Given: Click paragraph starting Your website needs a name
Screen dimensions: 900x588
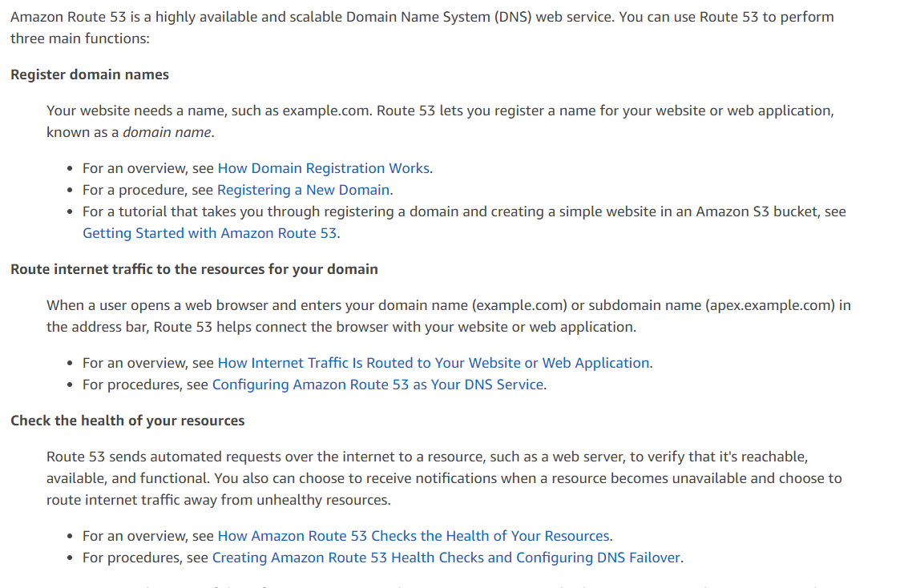Looking at the screenshot, I should pos(440,122).
